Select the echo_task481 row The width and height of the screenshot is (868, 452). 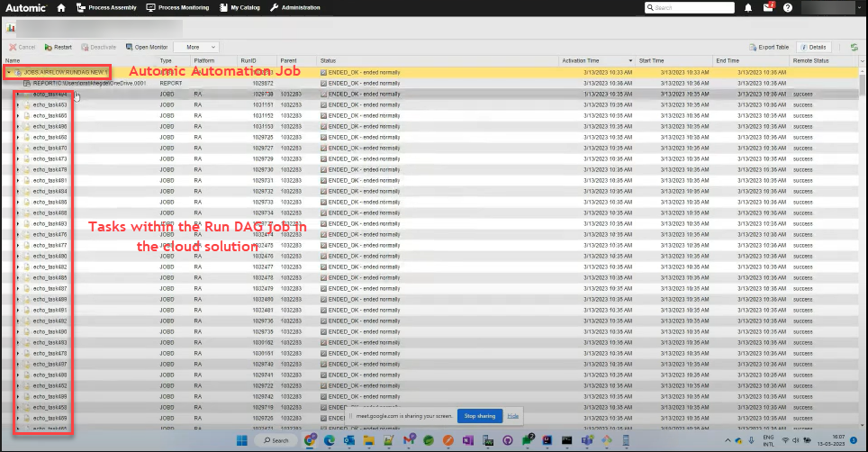(430, 180)
